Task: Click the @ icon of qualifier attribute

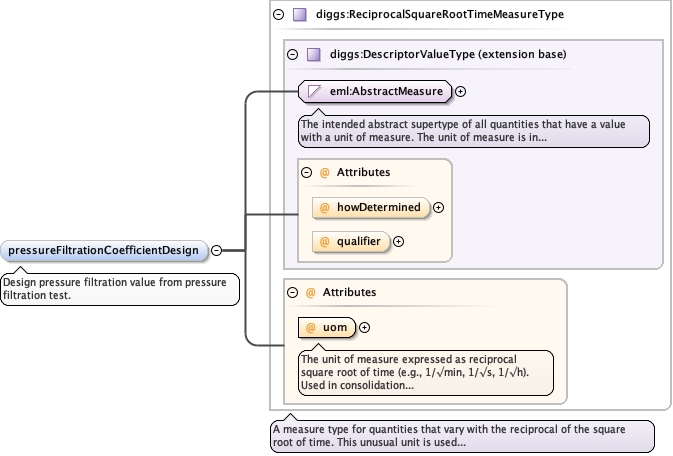Action: 325,241
